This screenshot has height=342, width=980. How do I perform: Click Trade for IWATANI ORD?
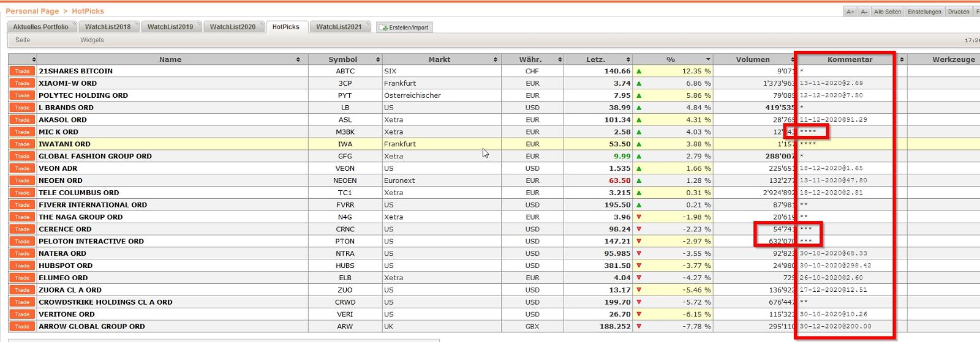[x=22, y=144]
